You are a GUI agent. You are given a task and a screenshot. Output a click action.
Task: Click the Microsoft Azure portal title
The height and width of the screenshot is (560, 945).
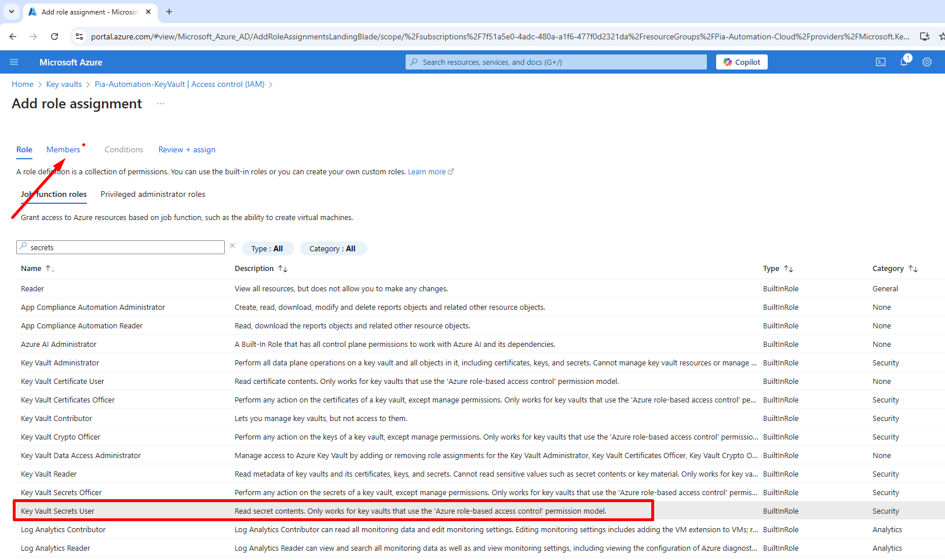point(71,62)
